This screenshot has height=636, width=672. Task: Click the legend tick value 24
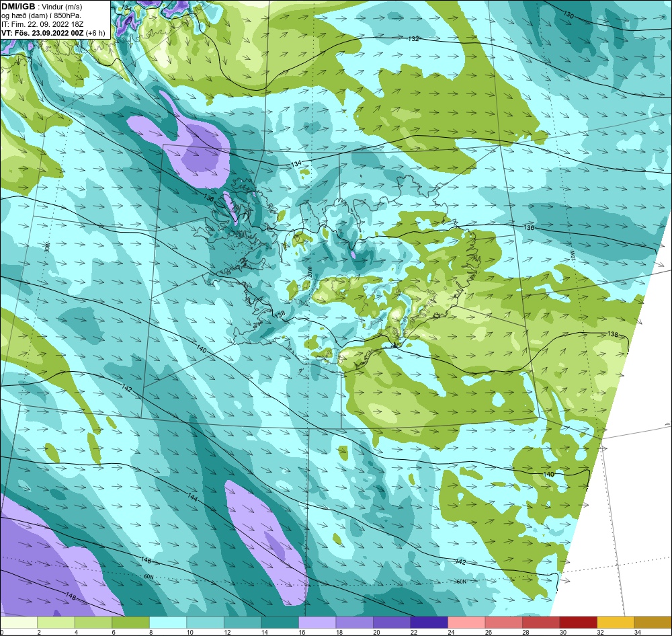tap(451, 632)
